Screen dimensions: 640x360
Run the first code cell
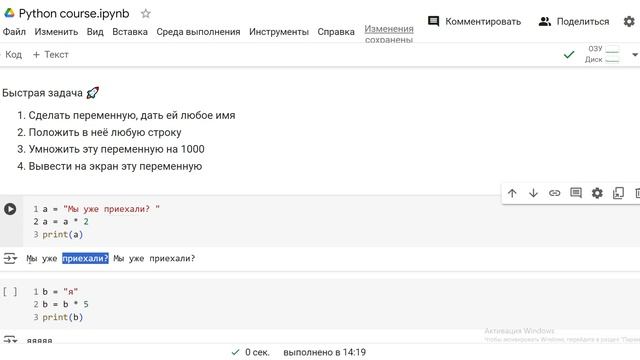(10, 209)
